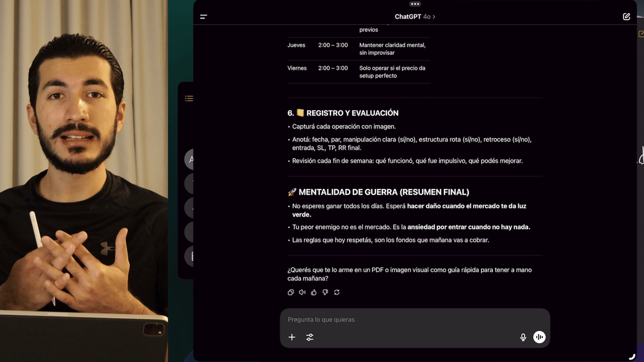
Task: Give thumbs up to the response
Action: 314,292
